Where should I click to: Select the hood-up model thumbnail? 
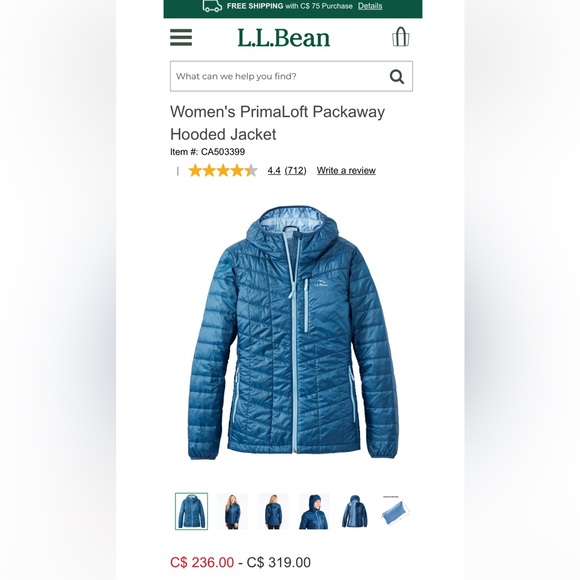click(314, 511)
